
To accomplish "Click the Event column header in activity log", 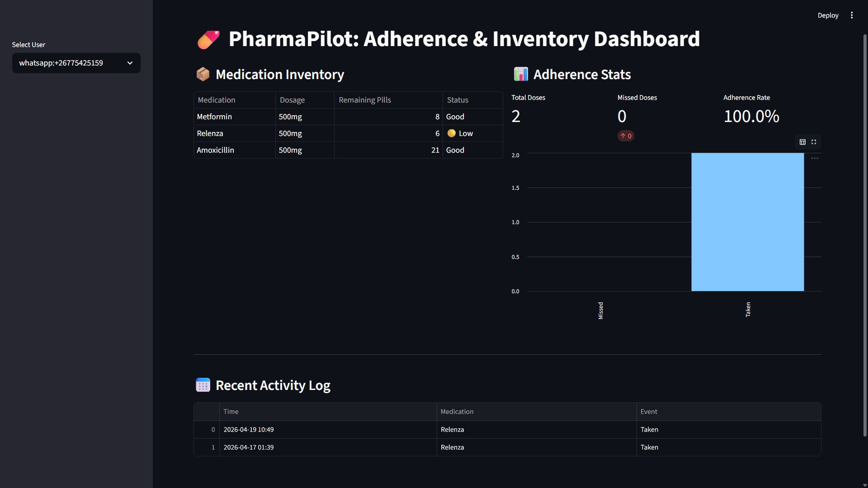I will [649, 412].
